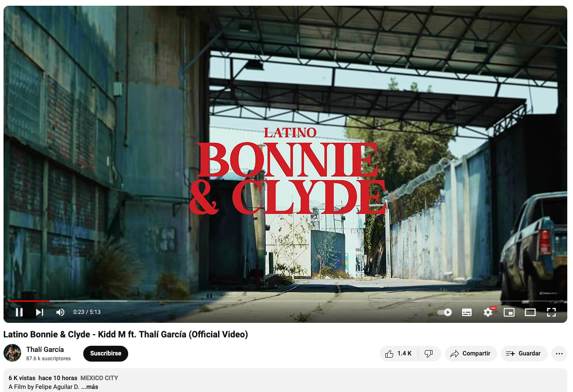Viewport: 573px width, 392px height.
Task: Switch to theater mode
Action: coord(530,312)
